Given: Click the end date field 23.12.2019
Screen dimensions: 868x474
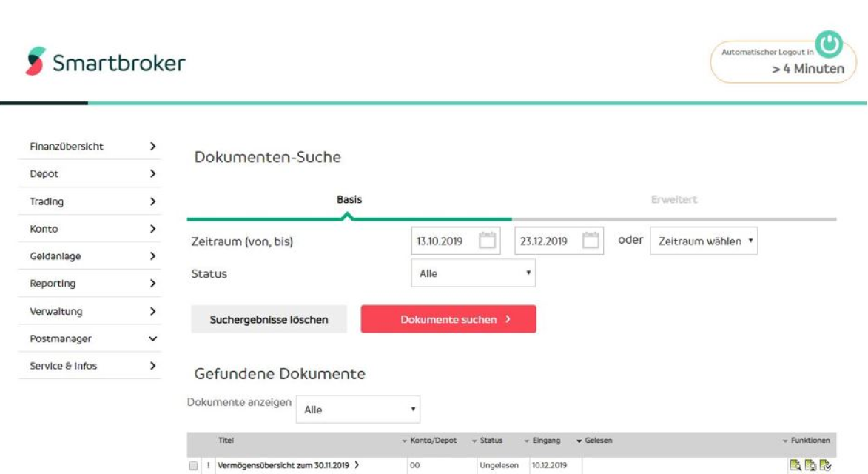Looking at the screenshot, I should point(559,241).
